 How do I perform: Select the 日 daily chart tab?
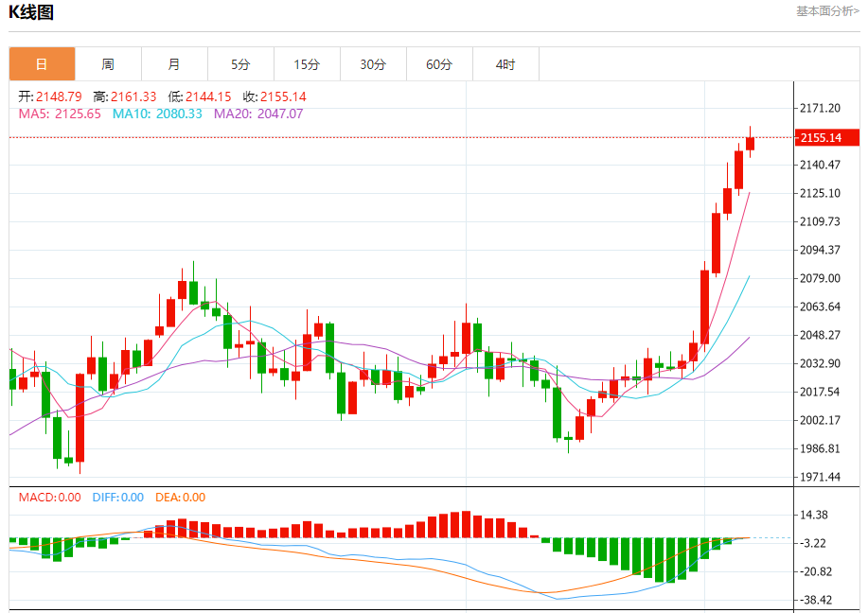(42, 64)
